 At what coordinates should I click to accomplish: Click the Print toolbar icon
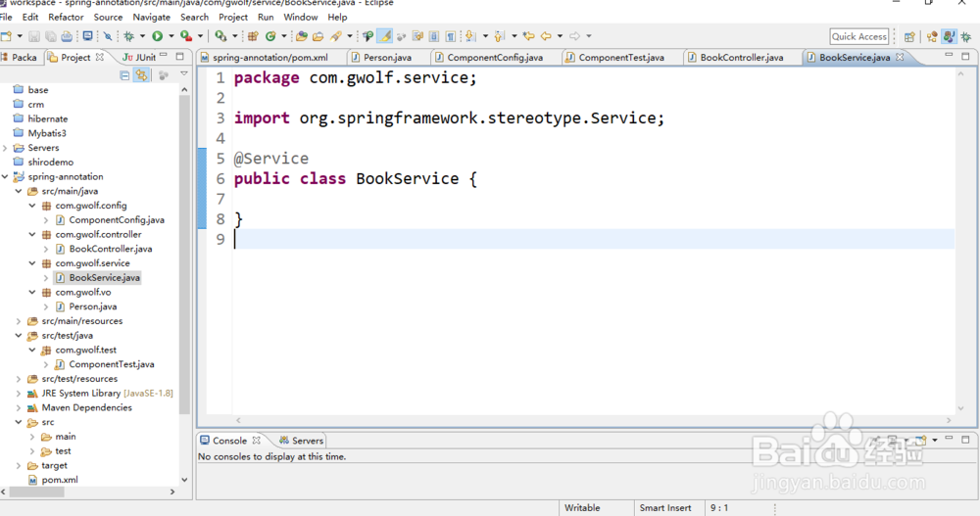[x=67, y=36]
